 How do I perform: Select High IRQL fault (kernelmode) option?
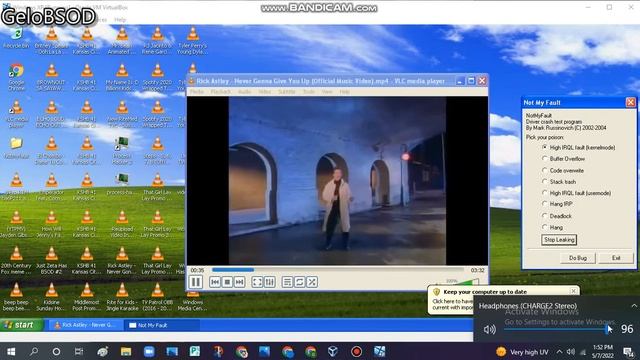point(578,147)
